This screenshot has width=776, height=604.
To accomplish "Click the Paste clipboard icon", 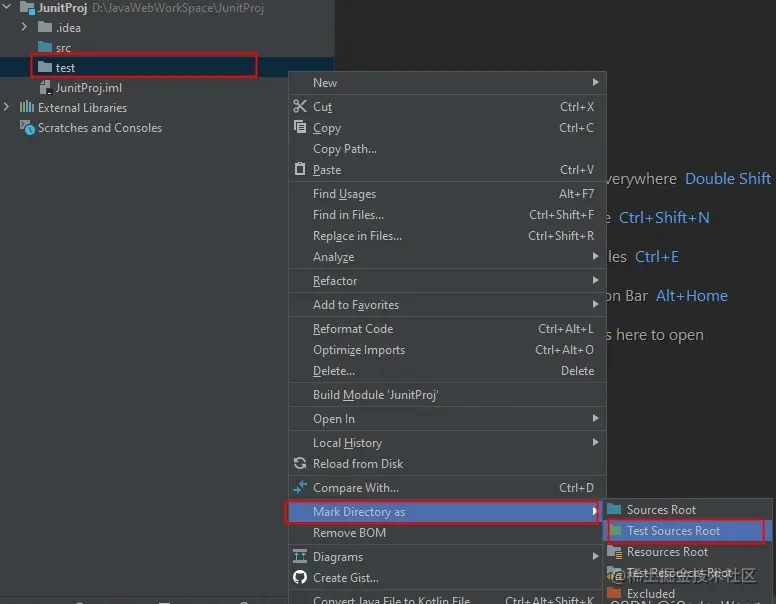I will click(300, 169).
